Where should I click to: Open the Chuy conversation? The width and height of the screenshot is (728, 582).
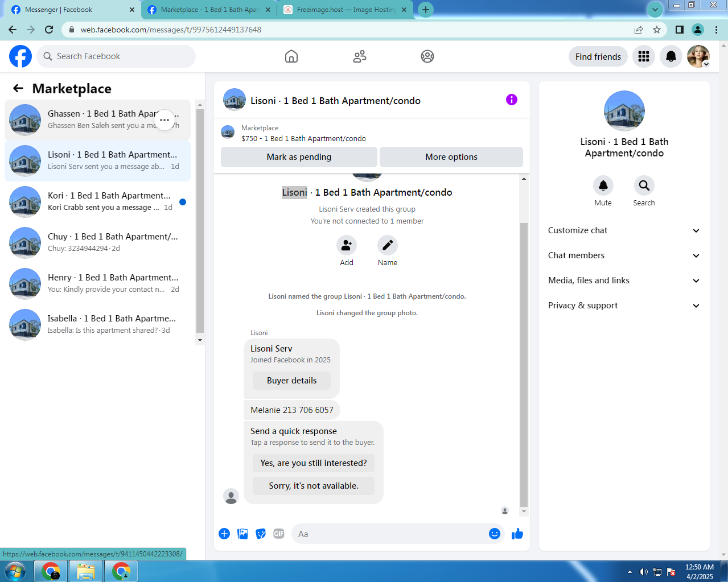click(x=97, y=243)
